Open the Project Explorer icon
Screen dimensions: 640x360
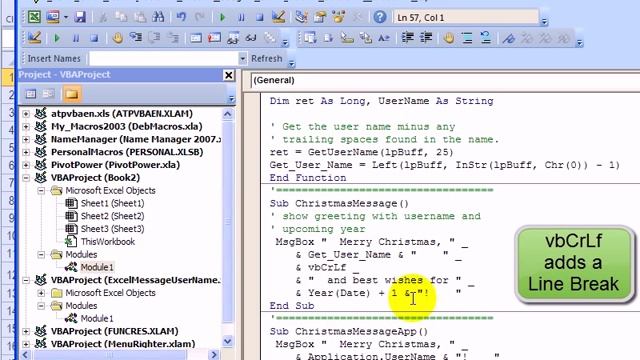302,17
